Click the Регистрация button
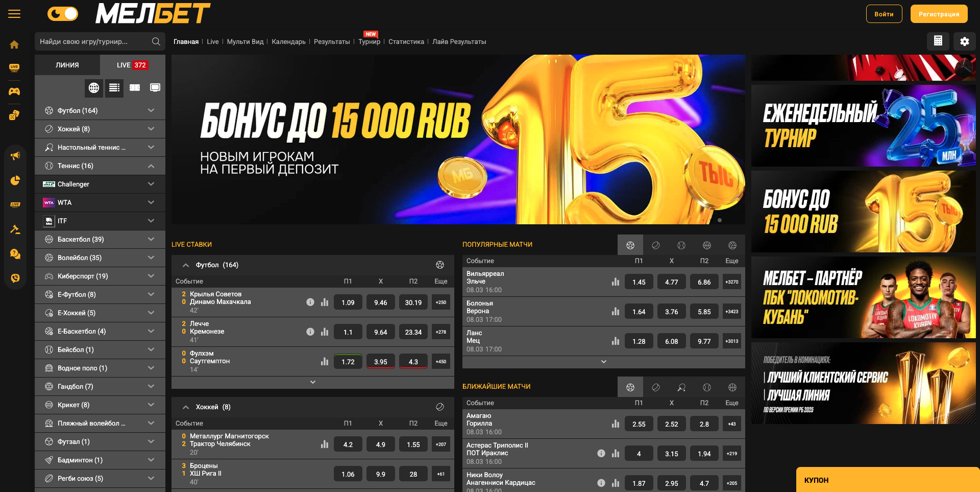980x492 pixels. pos(939,14)
